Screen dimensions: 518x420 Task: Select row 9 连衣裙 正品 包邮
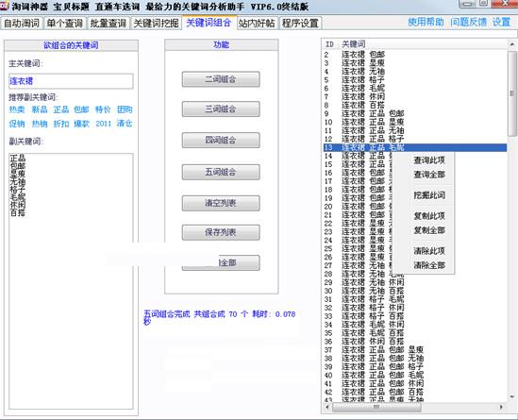415,113
